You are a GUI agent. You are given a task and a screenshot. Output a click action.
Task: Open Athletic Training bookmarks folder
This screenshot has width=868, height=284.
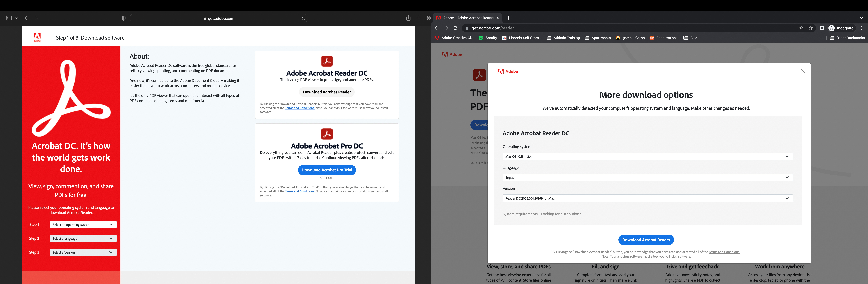[563, 38]
